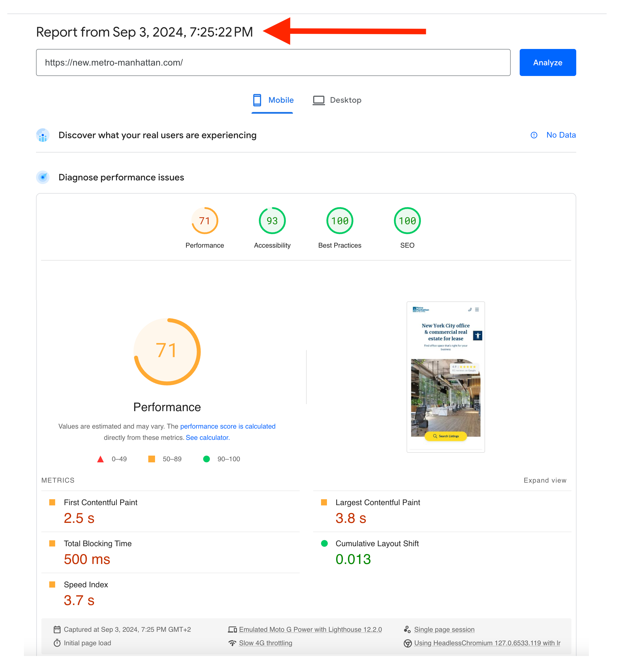Image resolution: width=619 pixels, height=672 pixels.
Task: Click the 2.5 s FCP value
Action: pyautogui.click(x=79, y=518)
